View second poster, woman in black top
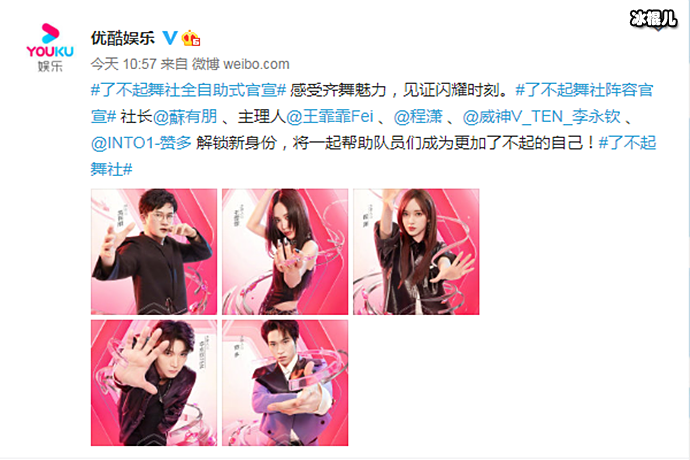 tap(285, 252)
